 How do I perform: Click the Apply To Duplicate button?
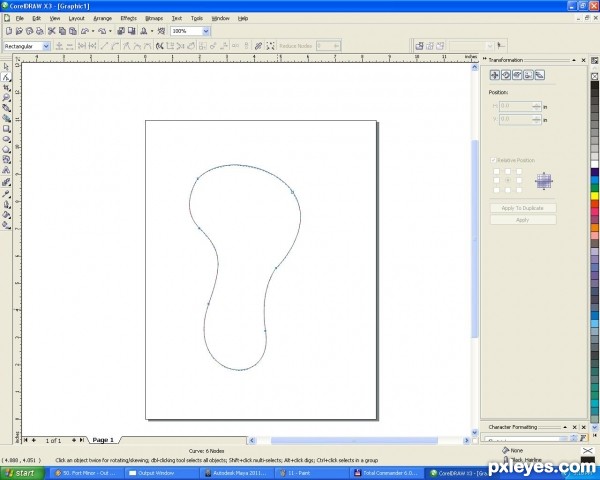[523, 208]
